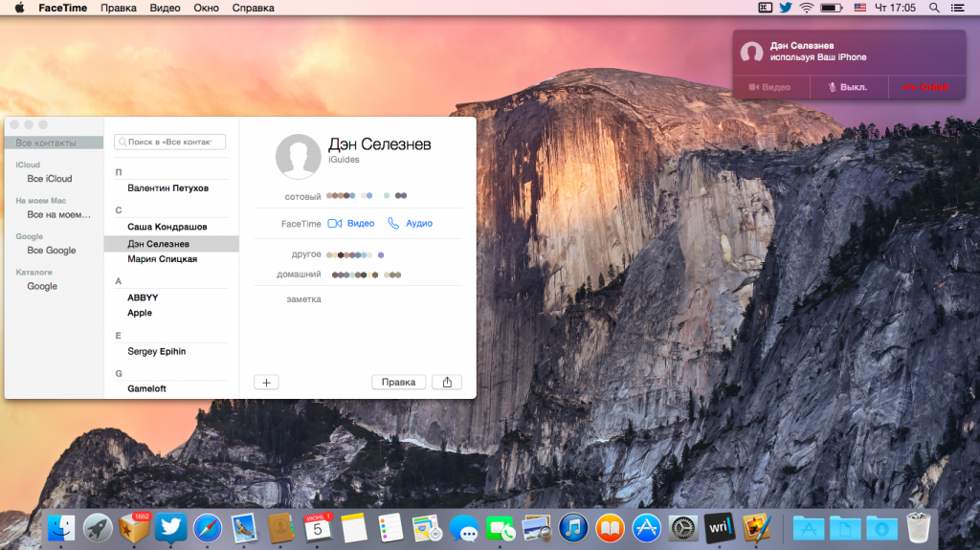Open Pages pen icon in Dock

[756, 529]
